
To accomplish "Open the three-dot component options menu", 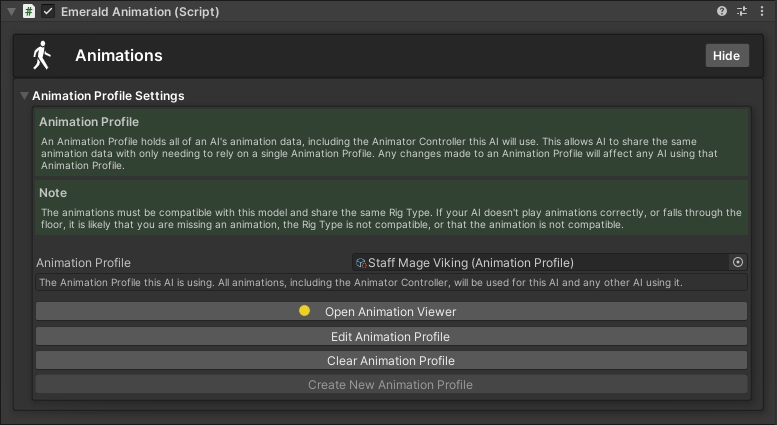I will point(761,12).
